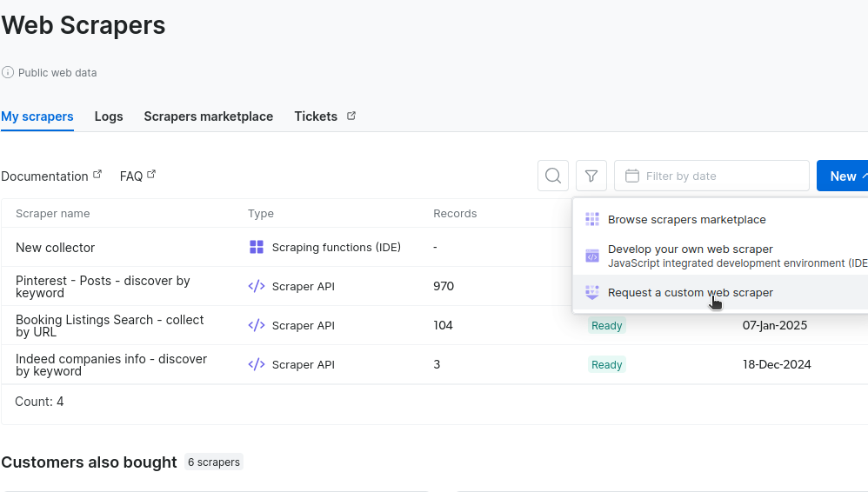Click the Scraper API code icon for Booking row
868x492 pixels.
[x=257, y=325]
